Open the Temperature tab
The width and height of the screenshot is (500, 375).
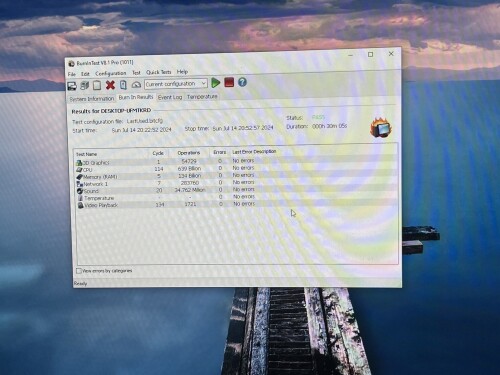tap(202, 96)
